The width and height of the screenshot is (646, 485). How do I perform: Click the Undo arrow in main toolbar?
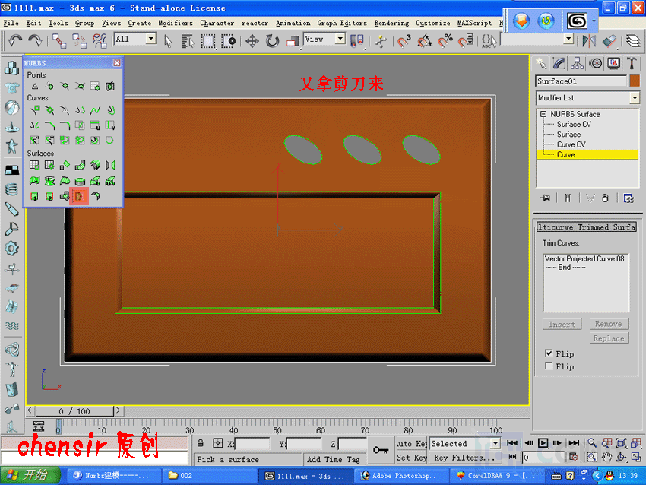15,41
